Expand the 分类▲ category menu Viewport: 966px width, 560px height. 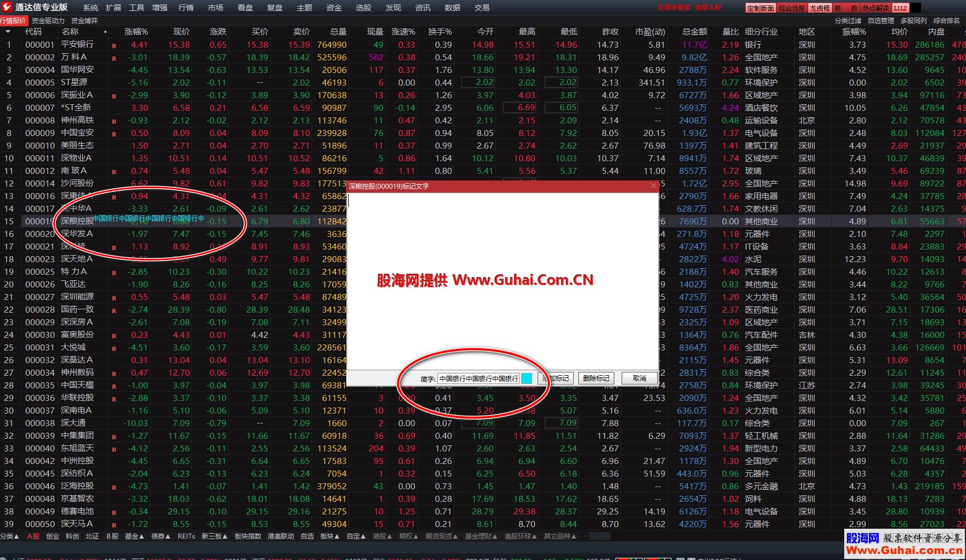coord(10,536)
